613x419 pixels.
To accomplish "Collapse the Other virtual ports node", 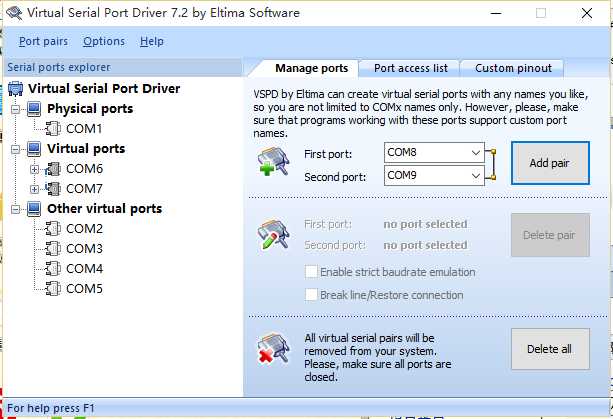I will pyautogui.click(x=15, y=209).
